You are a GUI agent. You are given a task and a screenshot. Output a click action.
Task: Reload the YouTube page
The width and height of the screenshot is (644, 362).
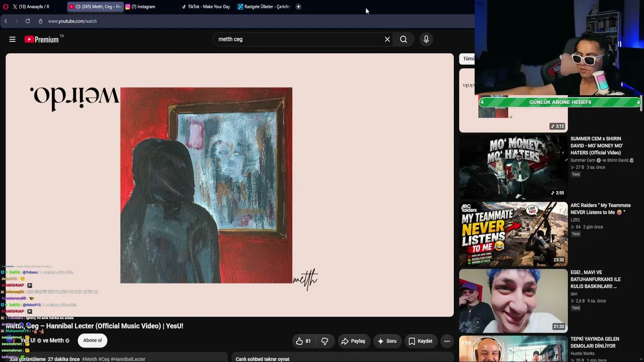click(28, 21)
